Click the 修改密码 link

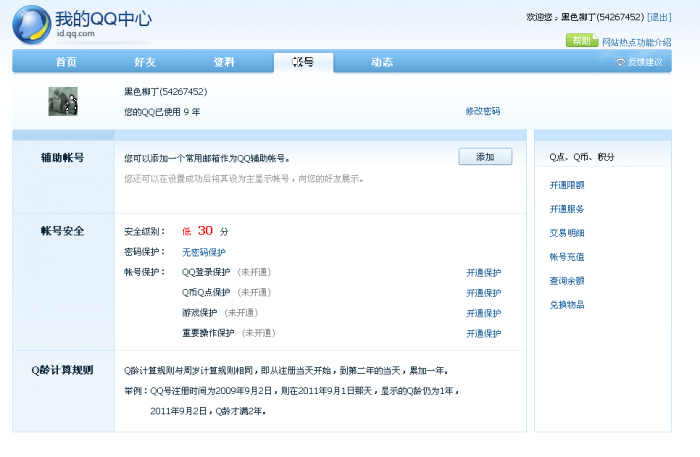(x=483, y=111)
